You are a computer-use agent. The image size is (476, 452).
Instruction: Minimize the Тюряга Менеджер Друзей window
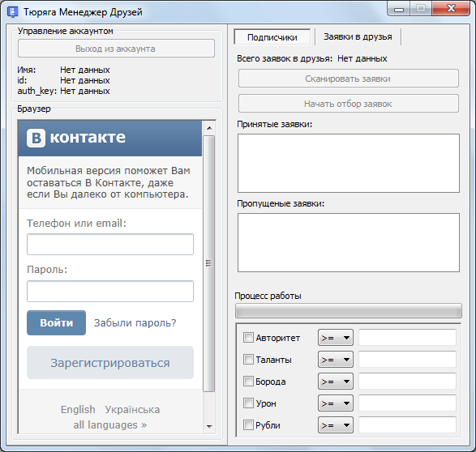399,9
